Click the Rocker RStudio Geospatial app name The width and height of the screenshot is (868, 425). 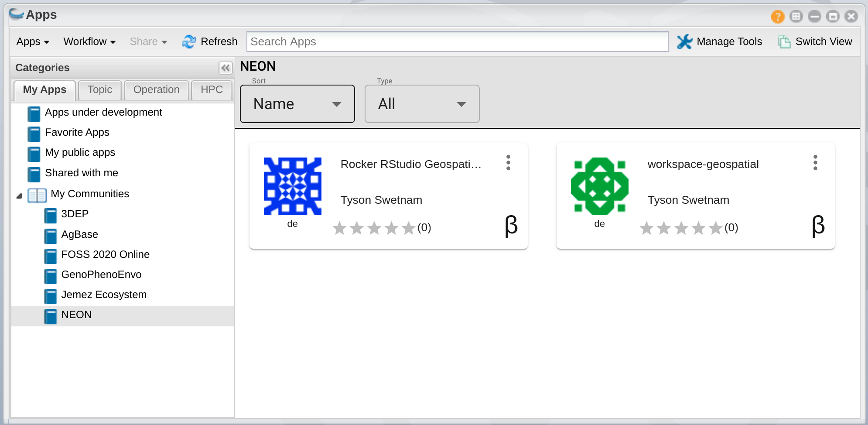tap(410, 164)
